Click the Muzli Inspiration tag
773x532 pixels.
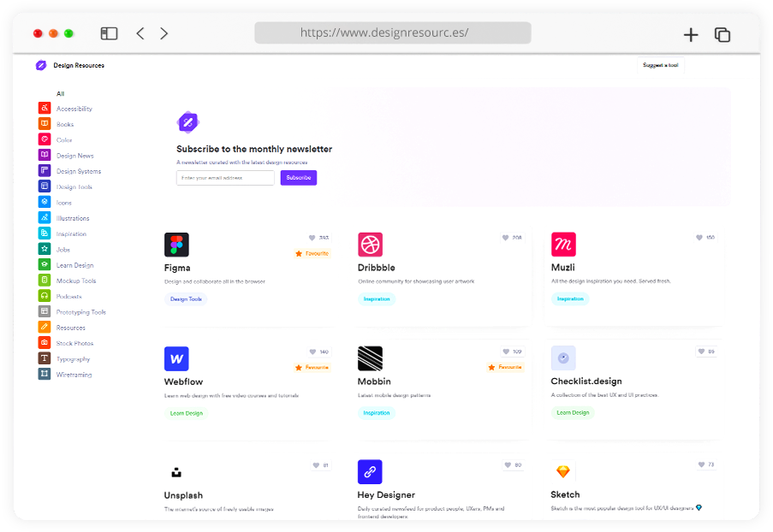pos(570,299)
